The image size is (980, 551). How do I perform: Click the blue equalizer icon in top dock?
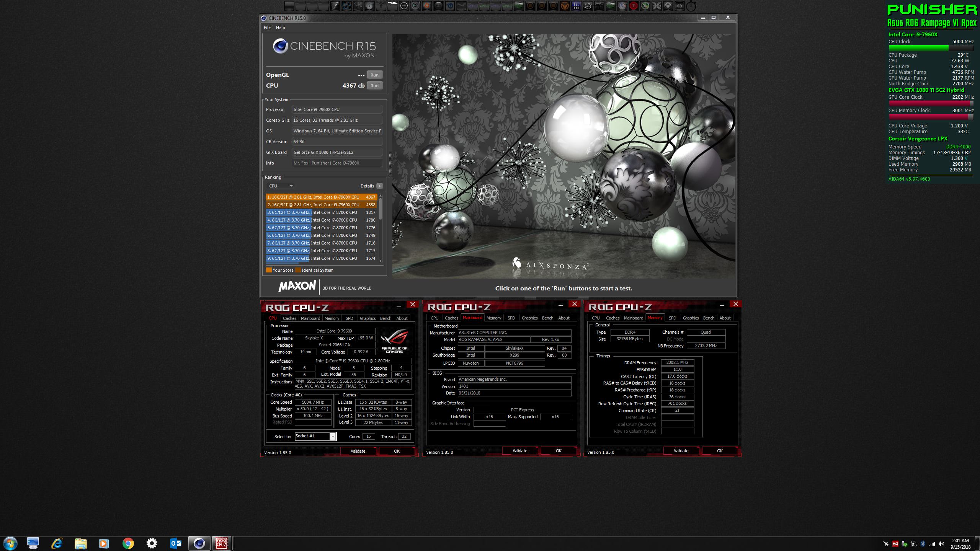(x=576, y=6)
